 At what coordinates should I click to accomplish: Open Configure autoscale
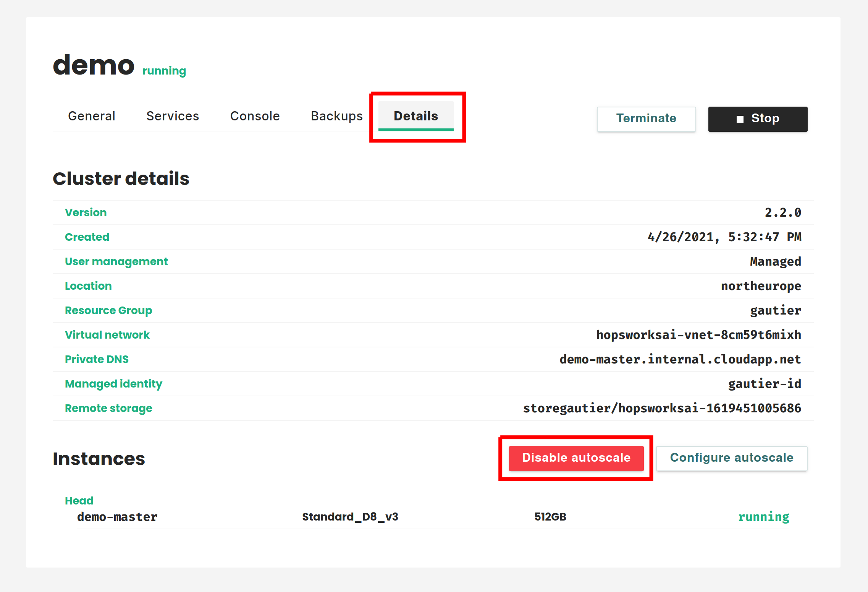731,458
